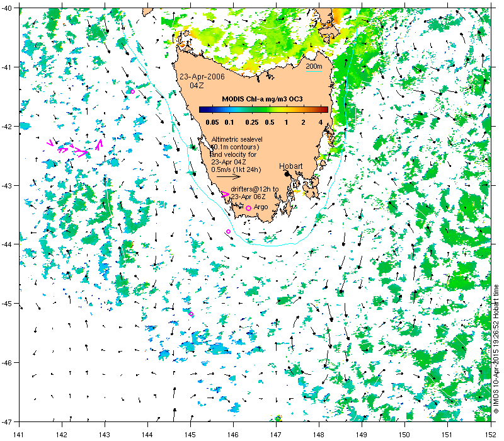
Task: Click the '144' longitude axis label
Action: [x=147, y=435]
